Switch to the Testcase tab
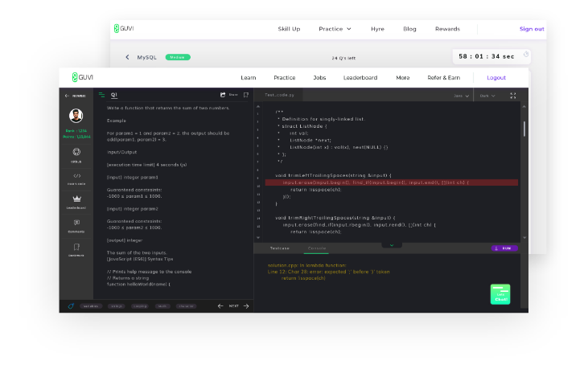 click(280, 248)
